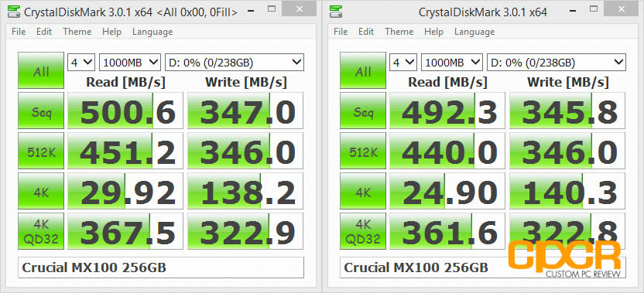Open Theme menu in right window
This screenshot has height=293, width=644.
399,32
